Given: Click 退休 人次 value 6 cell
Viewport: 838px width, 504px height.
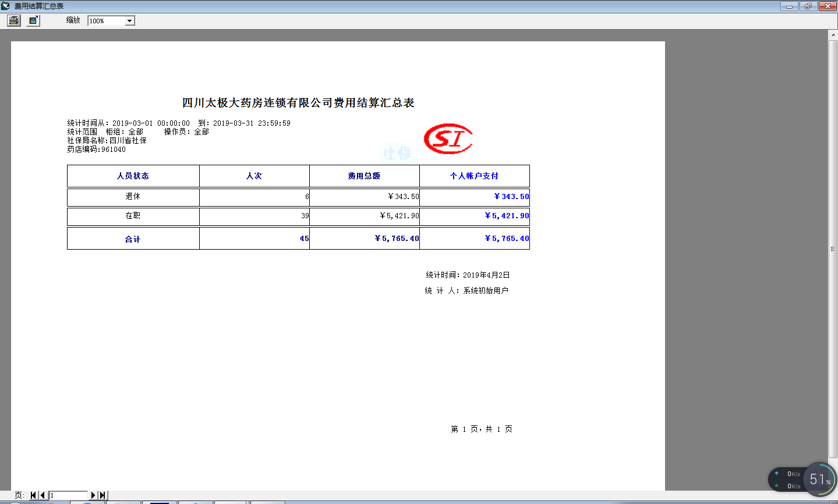Looking at the screenshot, I should [x=254, y=197].
